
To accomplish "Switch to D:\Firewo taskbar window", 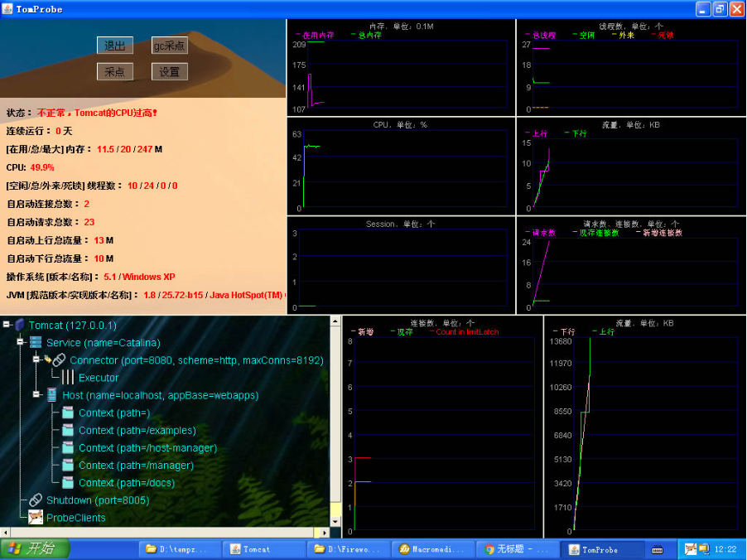I will 349,549.
